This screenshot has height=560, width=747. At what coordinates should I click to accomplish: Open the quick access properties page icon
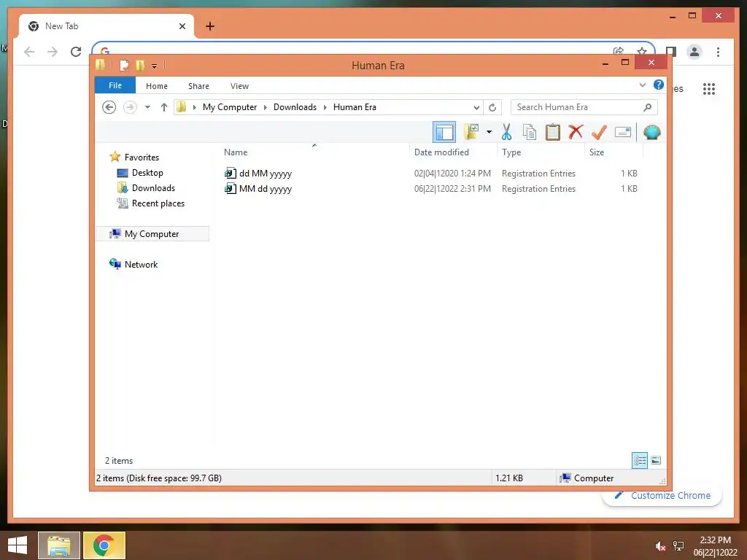tap(124, 65)
